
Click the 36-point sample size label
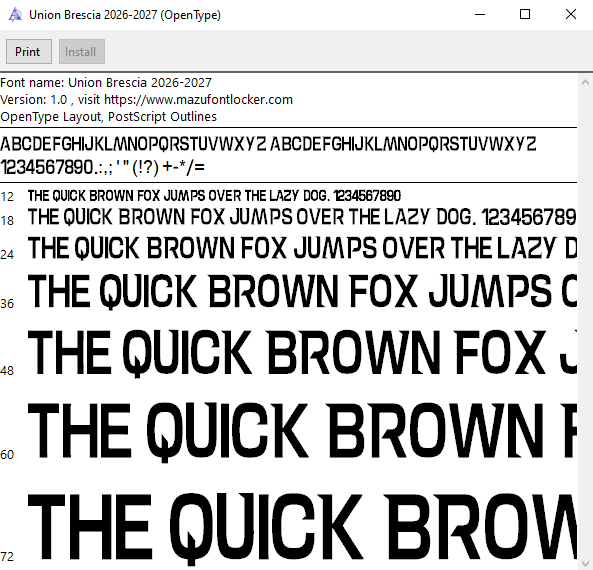7,304
